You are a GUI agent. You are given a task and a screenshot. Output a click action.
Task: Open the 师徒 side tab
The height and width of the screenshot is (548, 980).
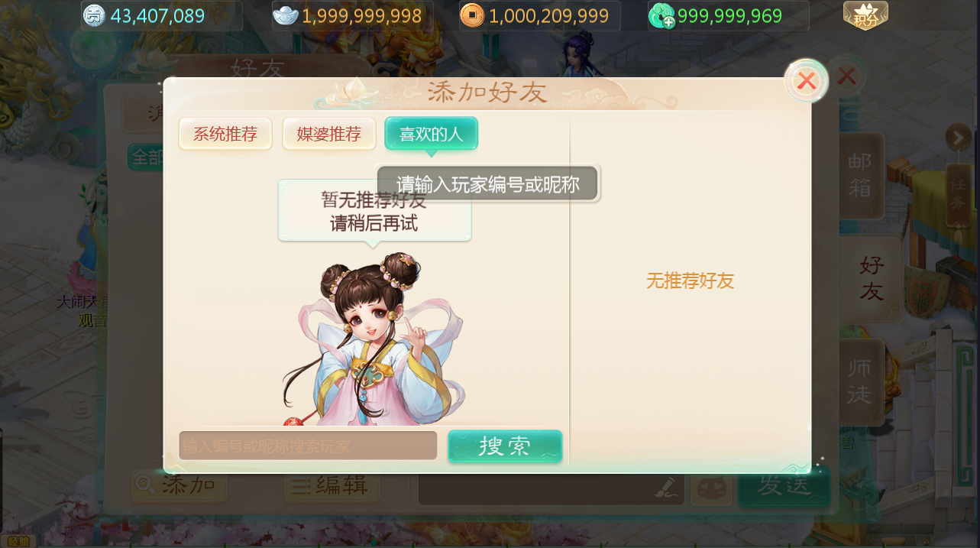(860, 381)
